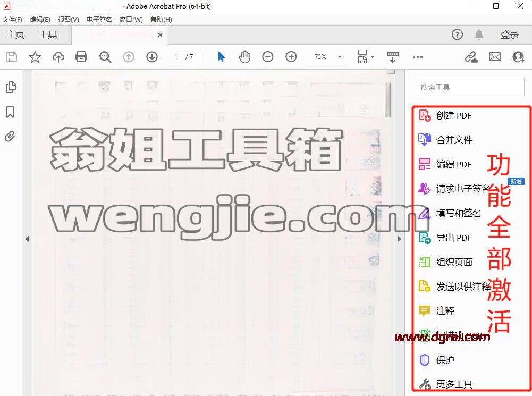Add document to starred with star icon
Viewport: 532px width, 396px height.
tap(35, 57)
